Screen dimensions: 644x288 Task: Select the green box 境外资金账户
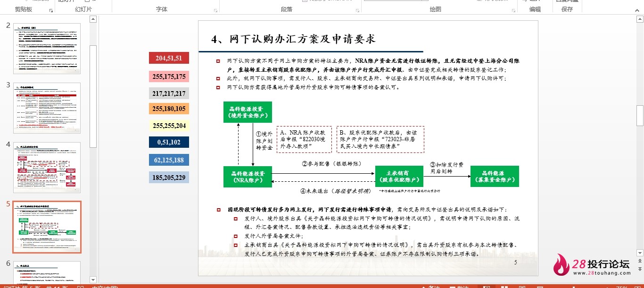248,112
